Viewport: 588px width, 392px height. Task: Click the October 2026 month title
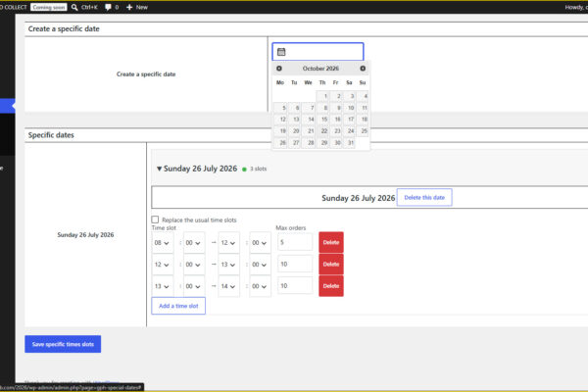pos(320,69)
